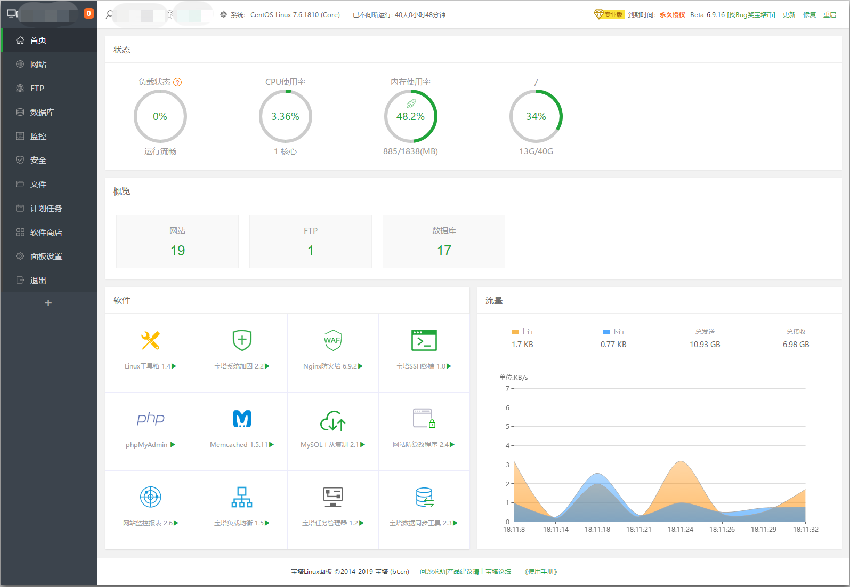Open the Nginx WAF firewall icon
The width and height of the screenshot is (850, 587).
click(x=332, y=340)
